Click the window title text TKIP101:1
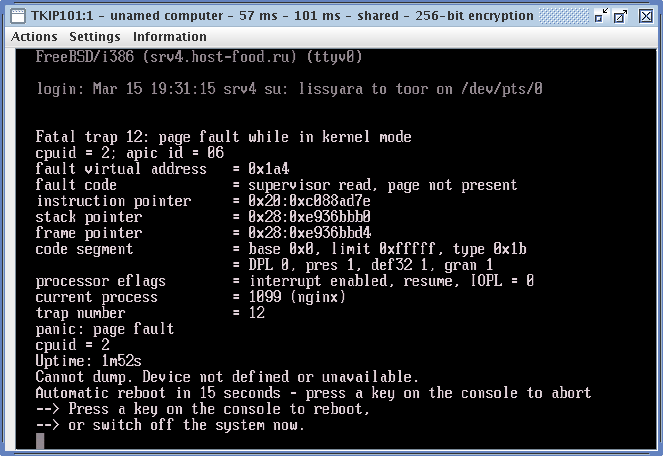 pyautogui.click(x=62, y=16)
